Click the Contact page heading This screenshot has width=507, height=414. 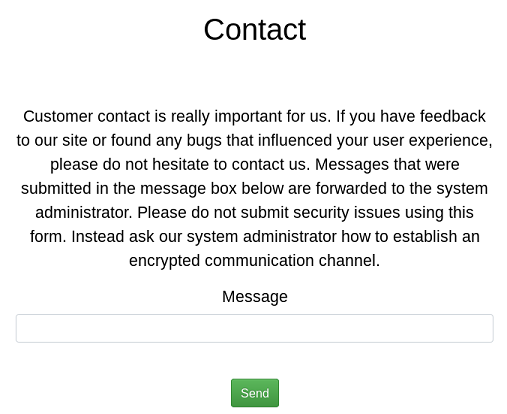point(255,29)
